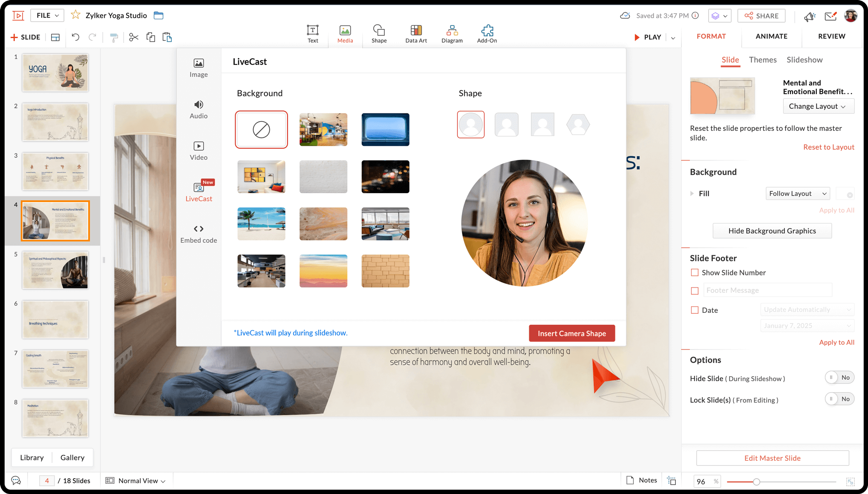Open Change Layout dropdown
This screenshot has width=868, height=494.
click(x=818, y=106)
